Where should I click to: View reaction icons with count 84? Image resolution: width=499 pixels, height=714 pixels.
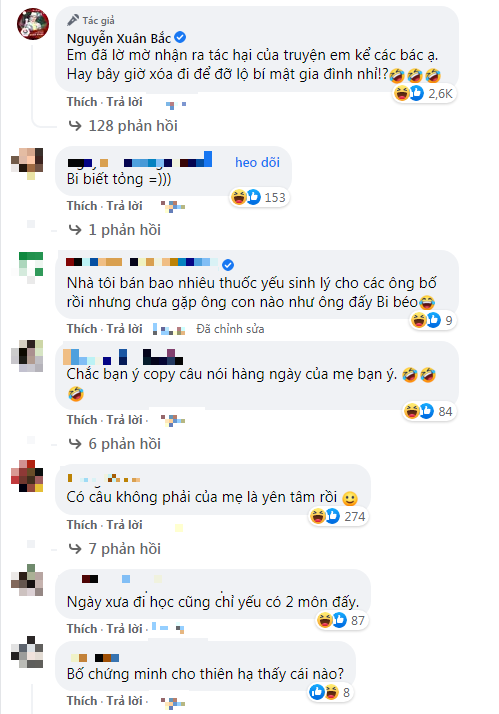pyautogui.click(x=428, y=411)
